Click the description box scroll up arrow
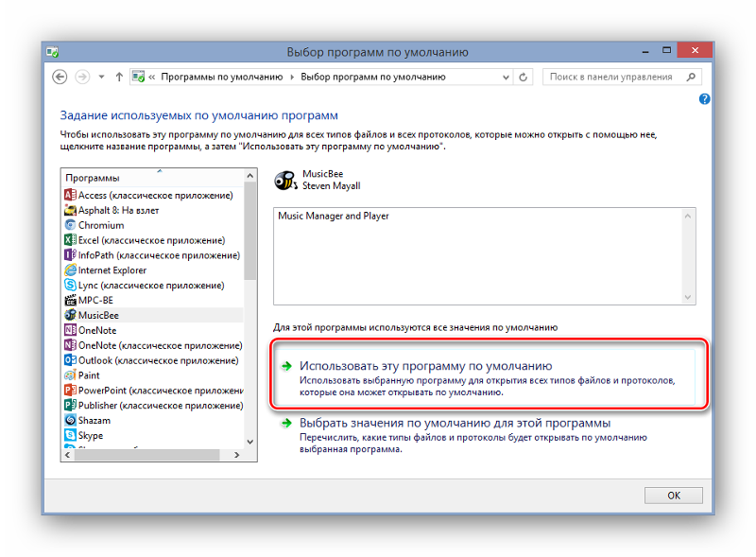The image size is (756, 557). coord(688,217)
